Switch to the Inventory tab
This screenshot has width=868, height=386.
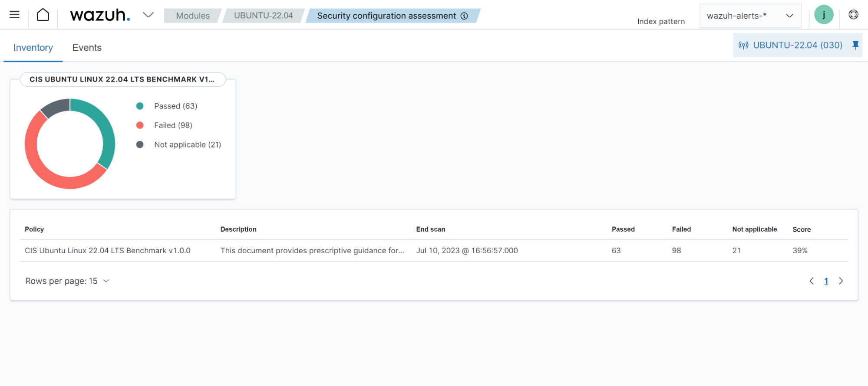[33, 48]
